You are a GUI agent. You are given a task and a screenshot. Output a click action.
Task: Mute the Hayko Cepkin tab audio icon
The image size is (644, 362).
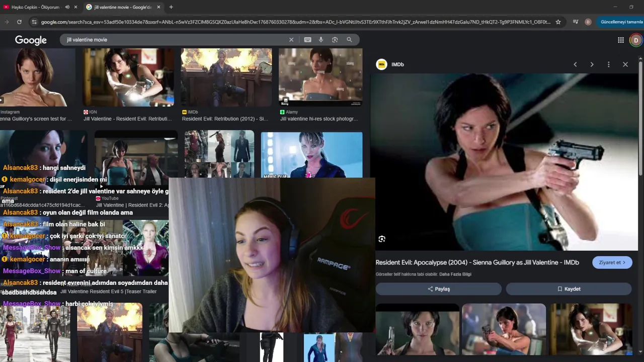[x=67, y=7]
